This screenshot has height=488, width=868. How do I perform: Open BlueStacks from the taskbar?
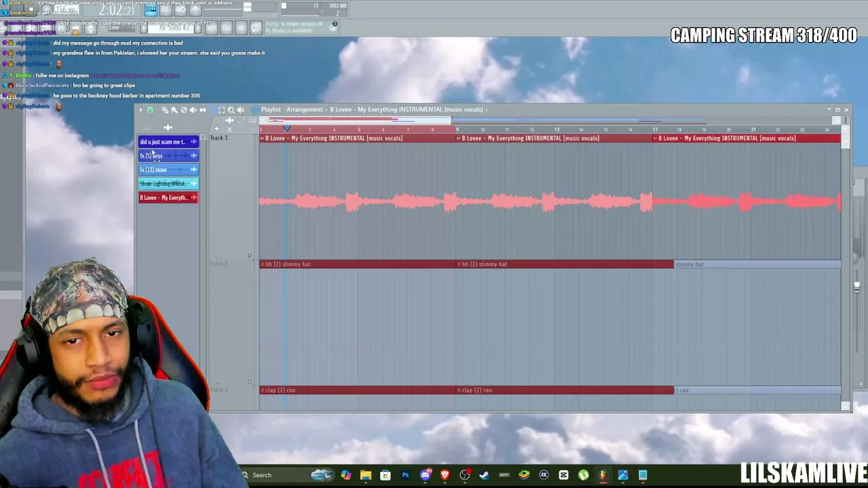coord(524,475)
